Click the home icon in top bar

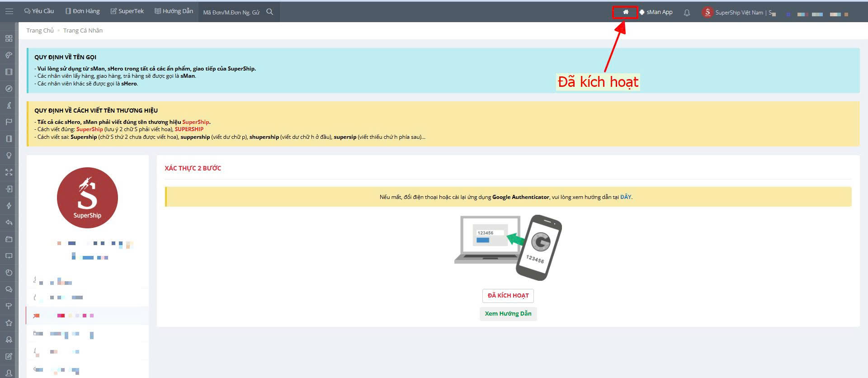point(626,12)
